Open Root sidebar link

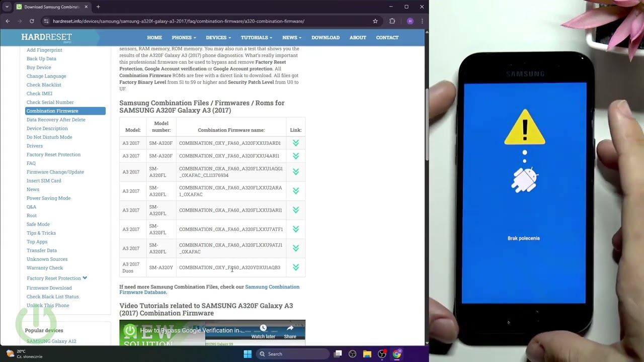[32, 216]
